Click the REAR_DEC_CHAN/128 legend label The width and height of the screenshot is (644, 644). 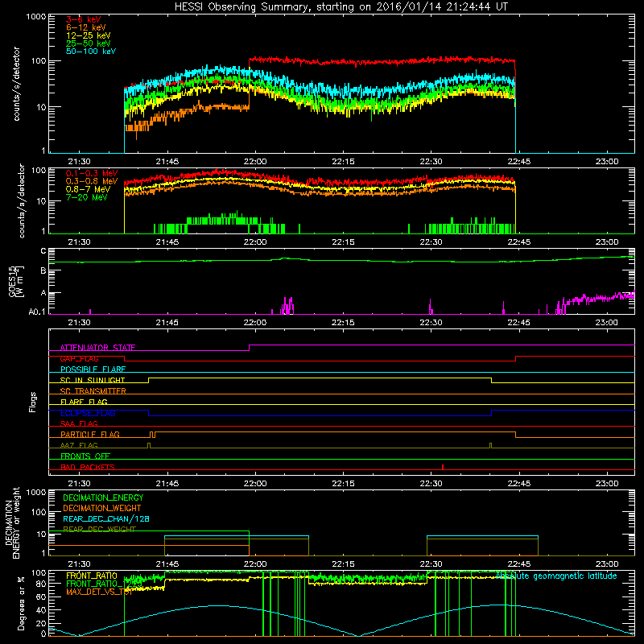pyautogui.click(x=106, y=518)
